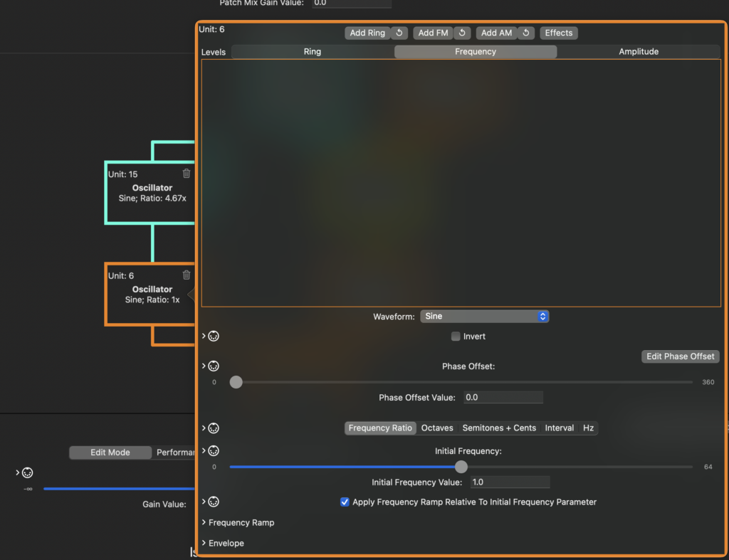Uncheck Apply Frequency Ramp Relative checkbox
This screenshot has height=560, width=729.
pos(345,502)
